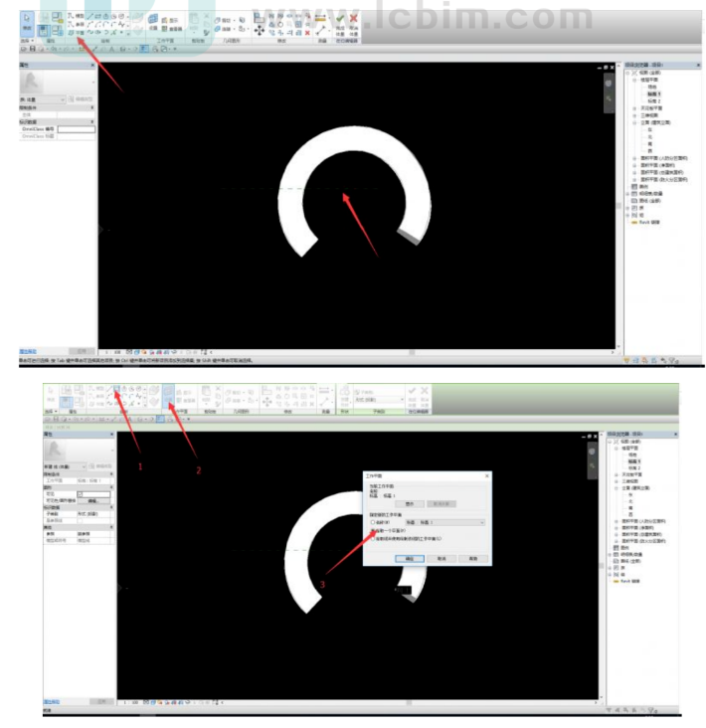Select the Modify tool in bottom Revit window
The height and width of the screenshot is (728, 706).
pyautogui.click(x=50, y=395)
